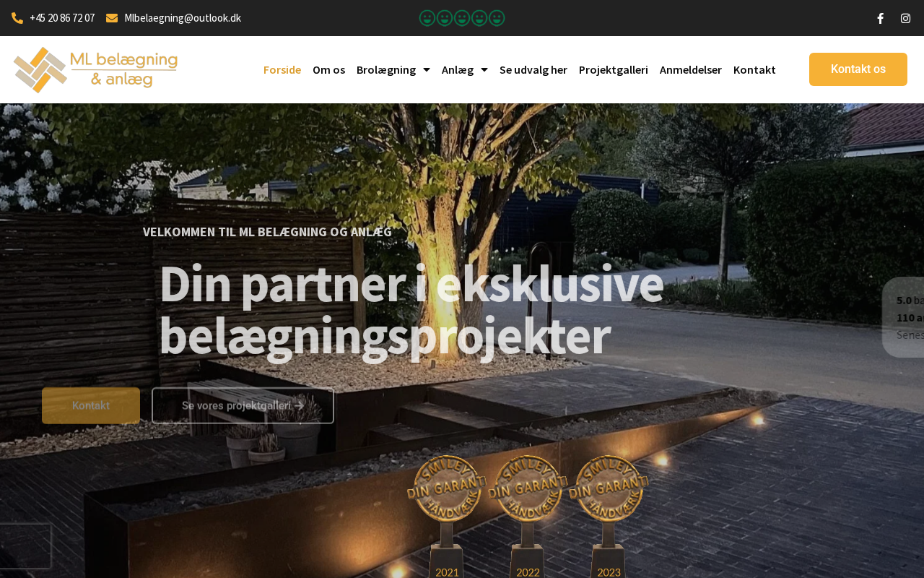Click the five green smiley rating icons
This screenshot has height=578, width=924.
[x=462, y=18]
